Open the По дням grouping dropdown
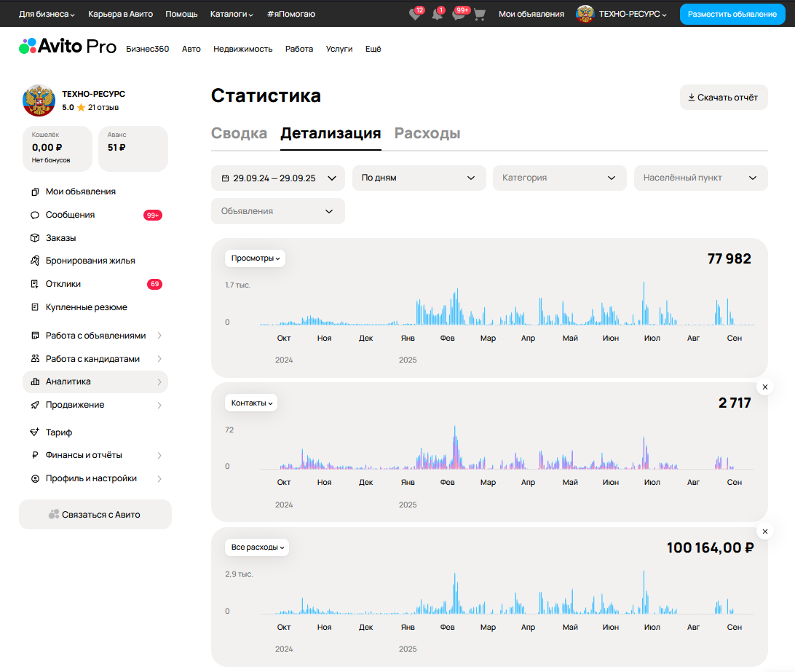Screen dimensions: 795x672 coord(419,178)
